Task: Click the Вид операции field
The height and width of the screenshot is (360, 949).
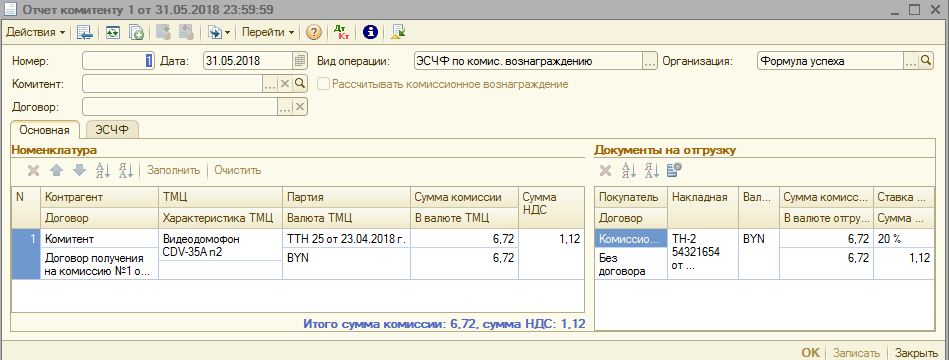Action: point(528,61)
